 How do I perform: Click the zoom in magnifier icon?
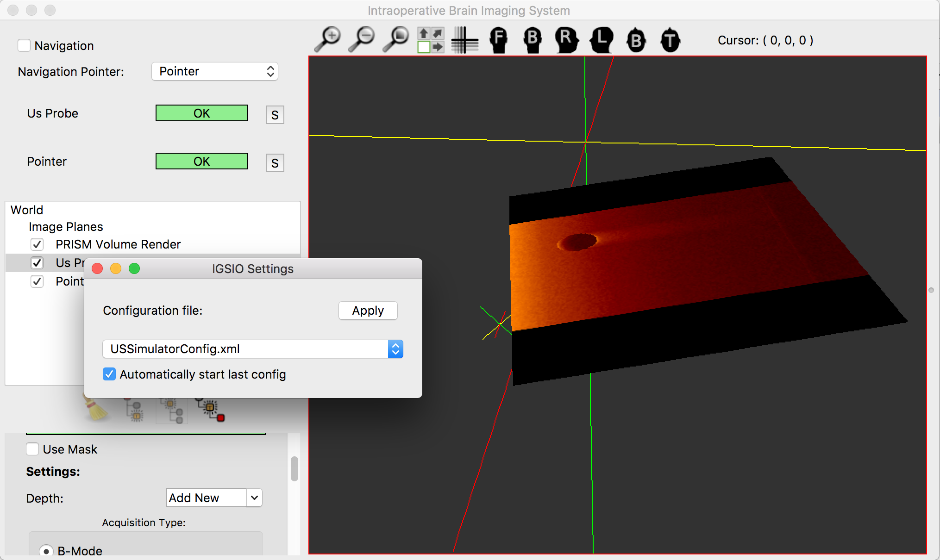coord(328,39)
